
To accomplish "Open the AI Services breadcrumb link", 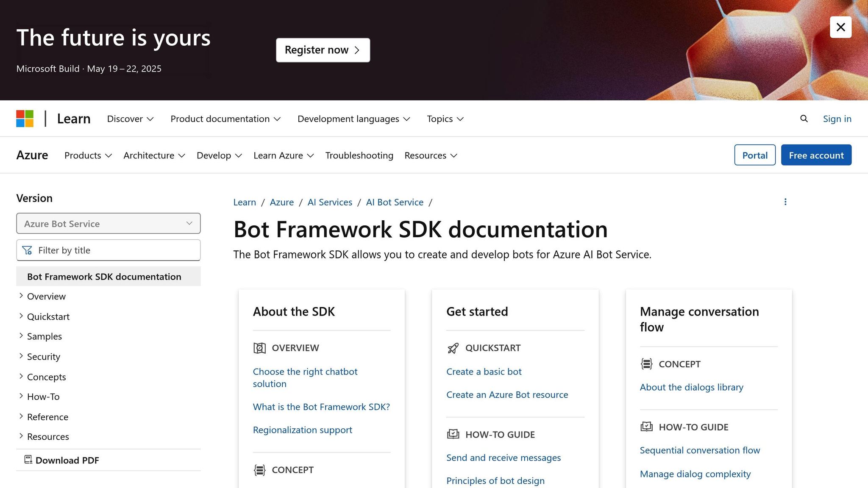I will pyautogui.click(x=330, y=202).
